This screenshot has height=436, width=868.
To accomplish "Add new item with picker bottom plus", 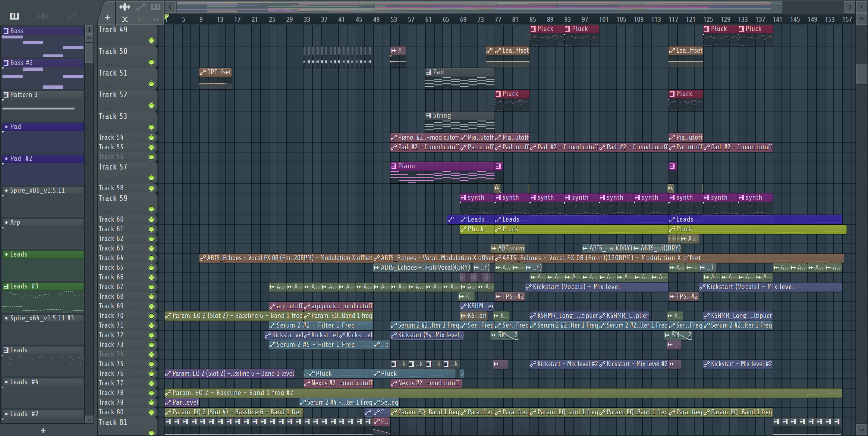I will (x=43, y=430).
